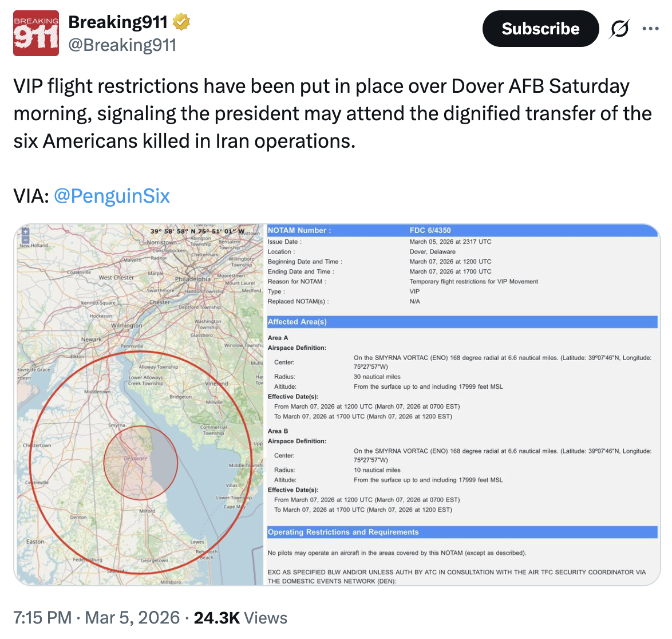The image size is (672, 639).
Task: Click the gold verified badge
Action: coord(181,22)
